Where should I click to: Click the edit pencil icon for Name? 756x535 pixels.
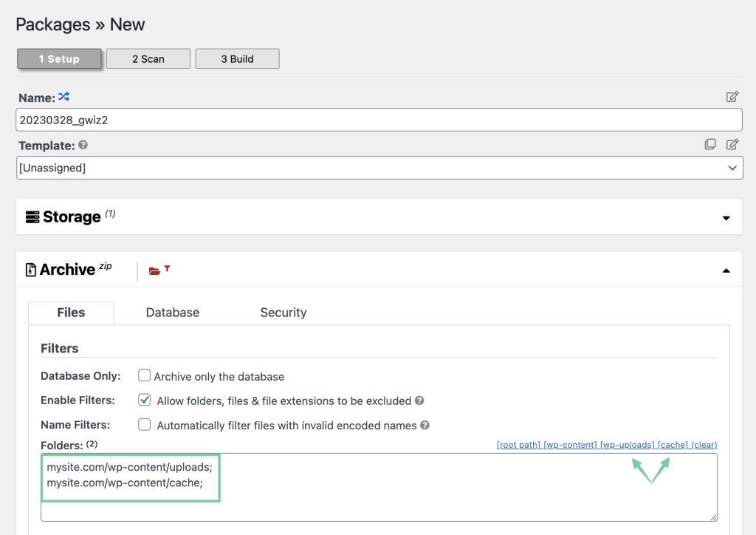pyautogui.click(x=732, y=96)
